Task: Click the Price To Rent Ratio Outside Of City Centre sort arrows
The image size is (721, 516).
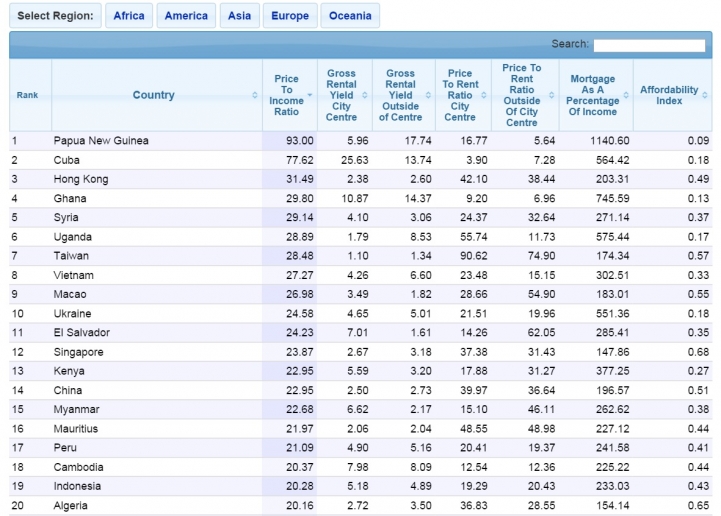Action: pyautogui.click(x=551, y=95)
